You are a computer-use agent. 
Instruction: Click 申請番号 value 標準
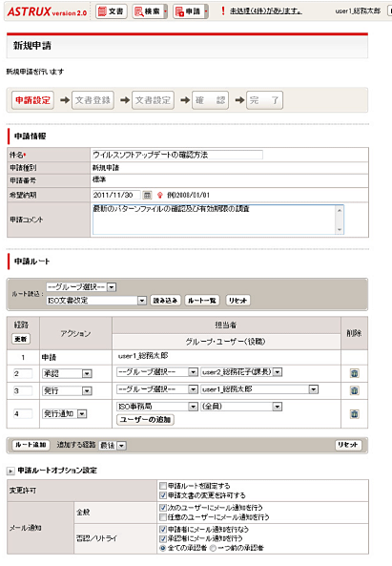click(99, 179)
